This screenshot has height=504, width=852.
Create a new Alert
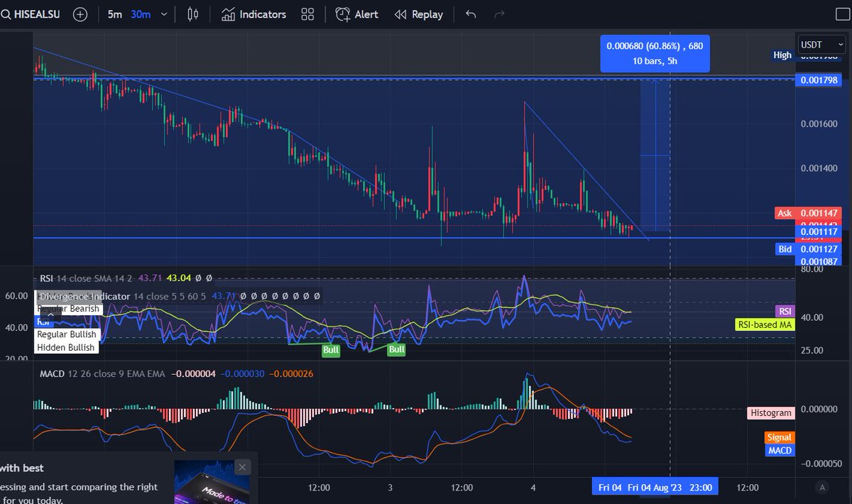(x=356, y=13)
